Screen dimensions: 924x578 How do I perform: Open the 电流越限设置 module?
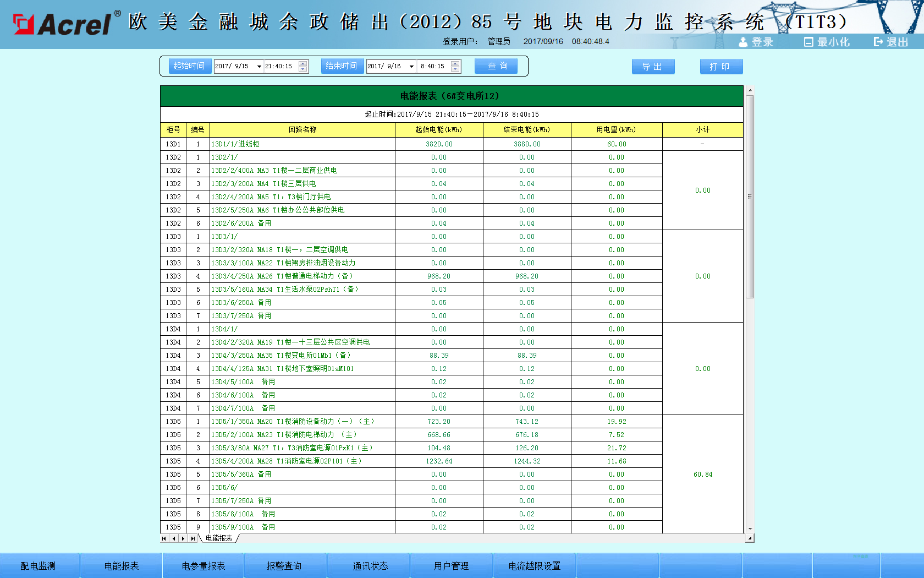click(534, 565)
